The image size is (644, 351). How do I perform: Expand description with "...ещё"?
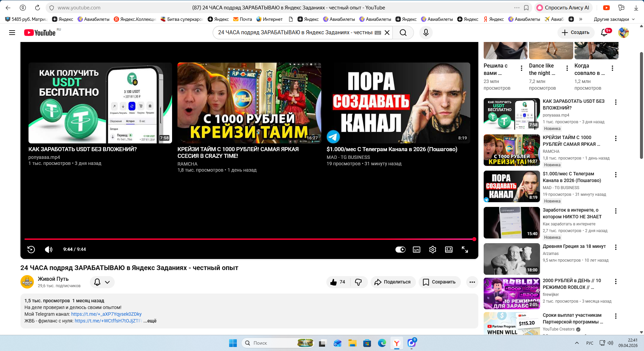pos(150,321)
